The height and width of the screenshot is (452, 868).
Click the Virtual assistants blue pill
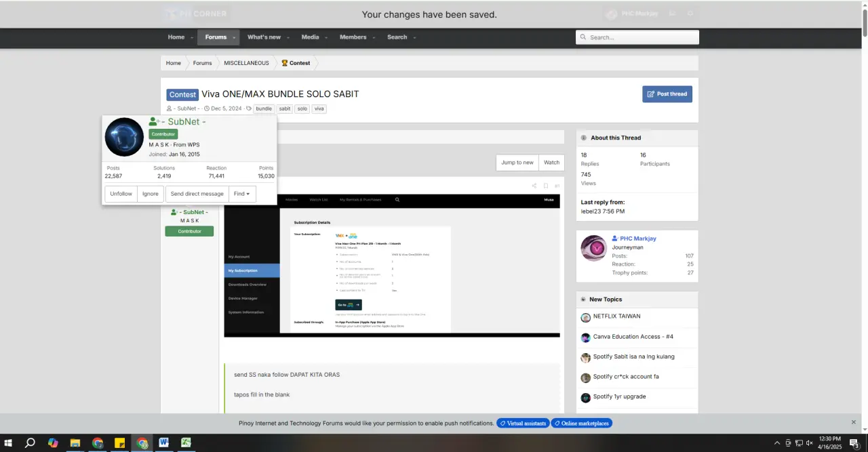point(521,423)
